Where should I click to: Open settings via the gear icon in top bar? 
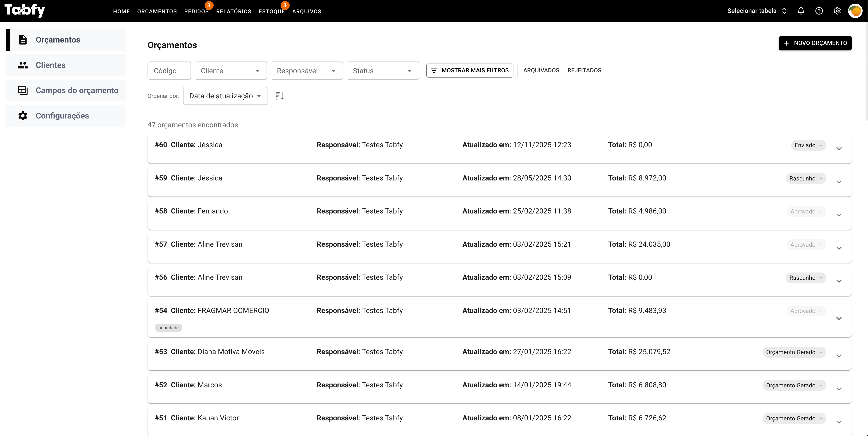[x=837, y=11]
